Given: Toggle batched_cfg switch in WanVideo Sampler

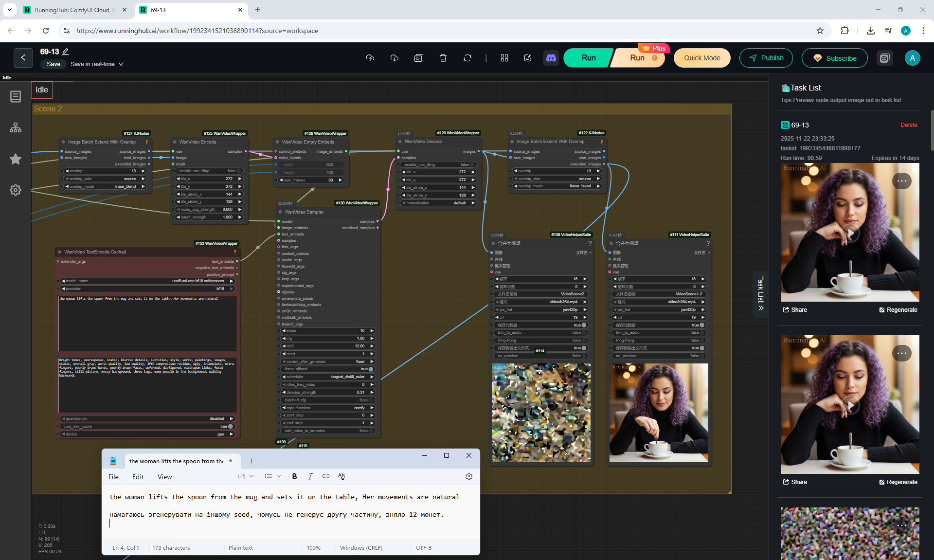Looking at the screenshot, I should click(x=371, y=400).
